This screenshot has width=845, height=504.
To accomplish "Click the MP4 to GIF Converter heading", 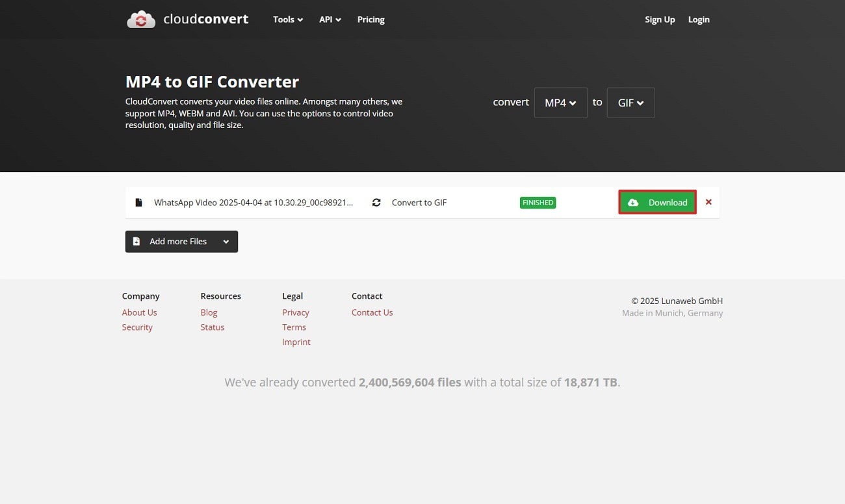I will (x=213, y=82).
